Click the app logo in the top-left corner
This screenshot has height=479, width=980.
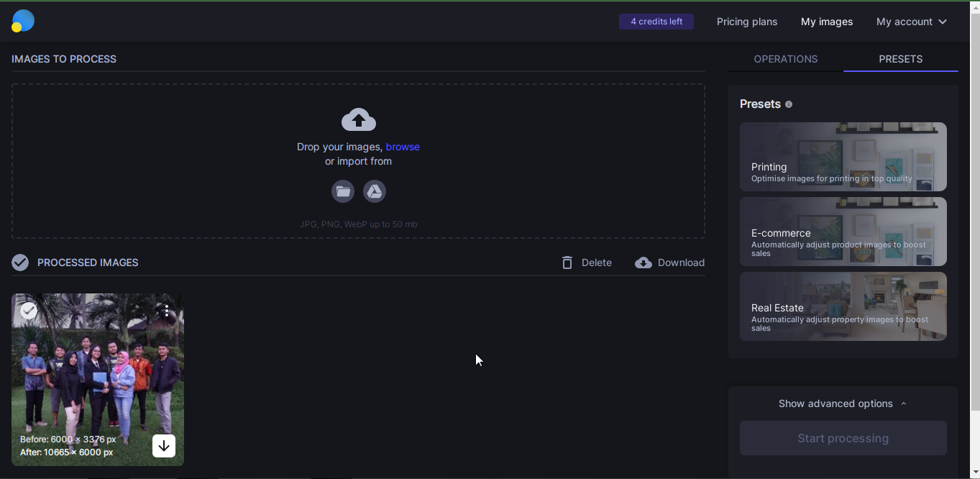click(23, 21)
